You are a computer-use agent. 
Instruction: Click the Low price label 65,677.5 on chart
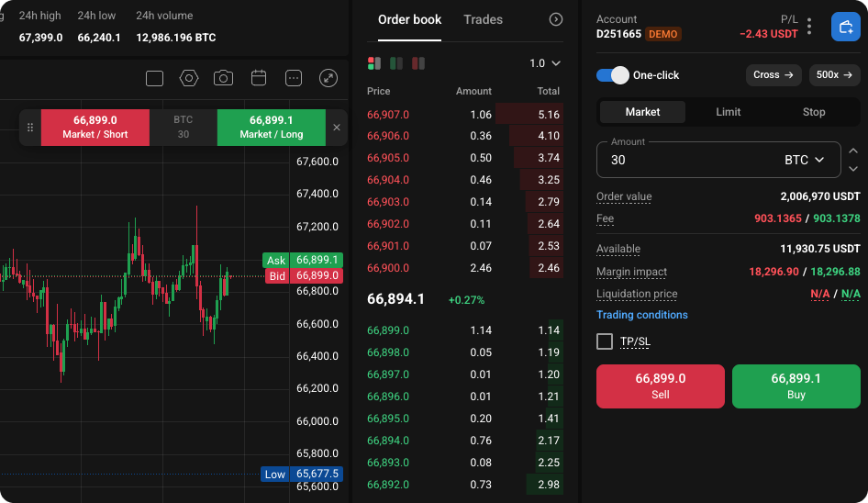[x=302, y=474]
